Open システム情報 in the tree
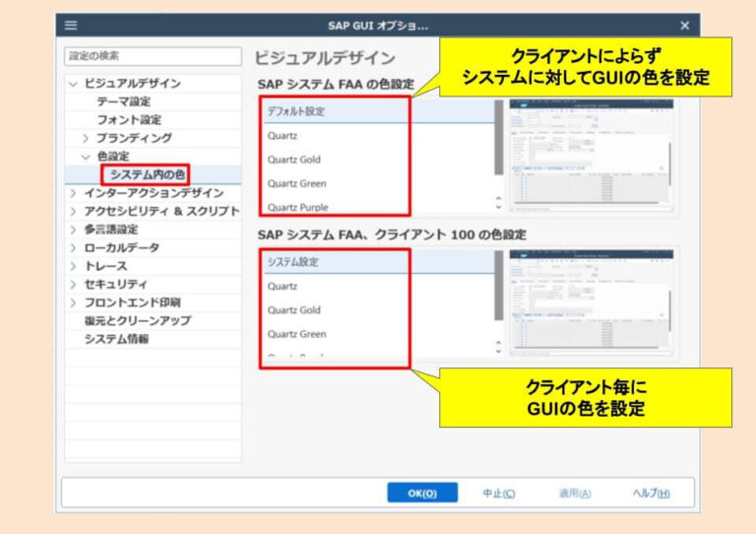Viewport: 756px width, 534px height. point(116,339)
